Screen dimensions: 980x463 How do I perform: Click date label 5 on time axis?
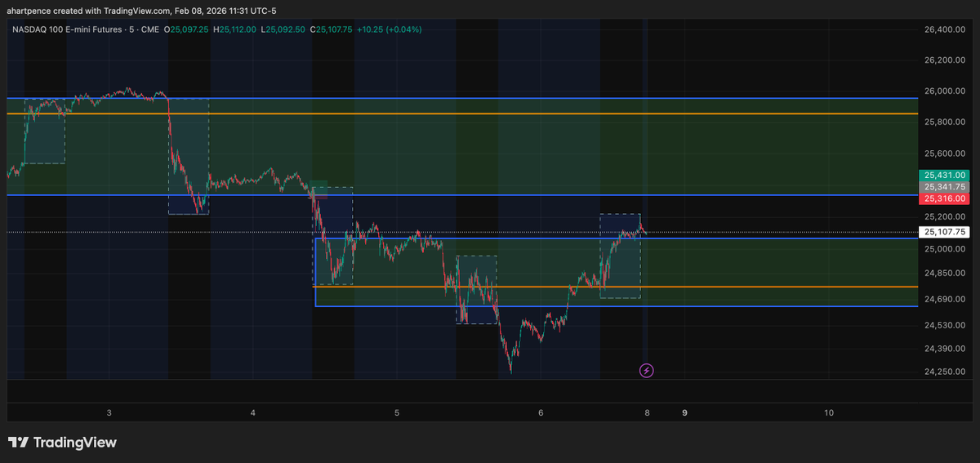point(397,413)
